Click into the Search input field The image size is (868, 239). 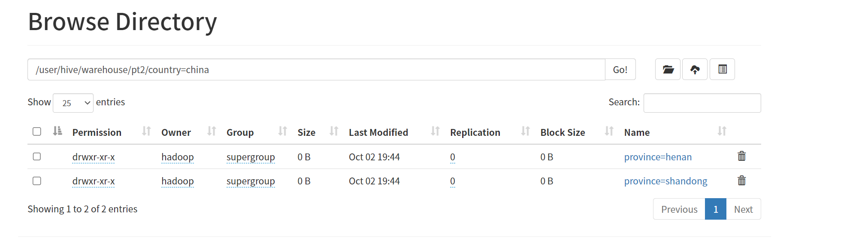point(702,103)
